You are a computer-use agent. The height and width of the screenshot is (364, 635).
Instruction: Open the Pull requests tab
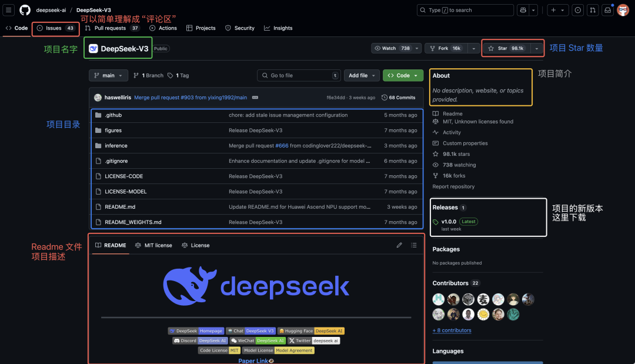pyautogui.click(x=112, y=28)
